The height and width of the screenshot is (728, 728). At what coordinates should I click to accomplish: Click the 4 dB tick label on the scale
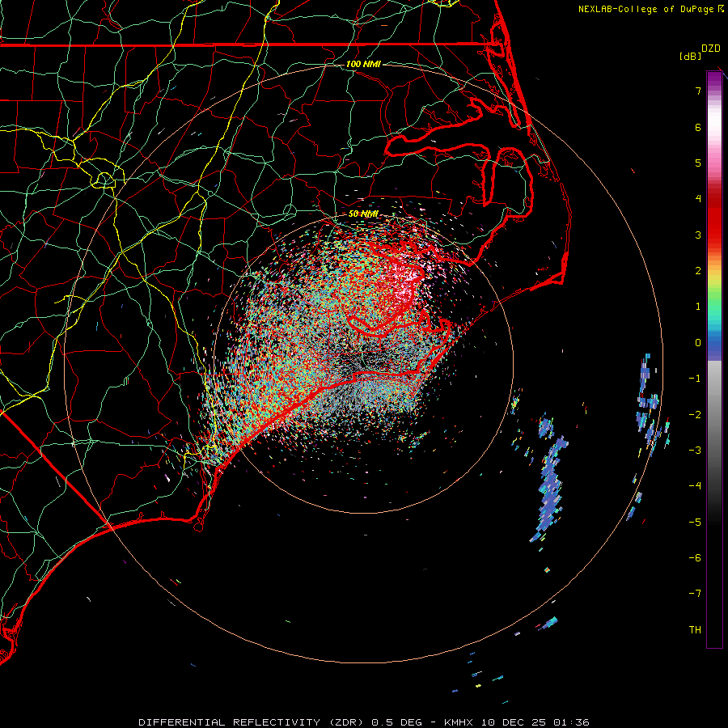tap(698, 199)
